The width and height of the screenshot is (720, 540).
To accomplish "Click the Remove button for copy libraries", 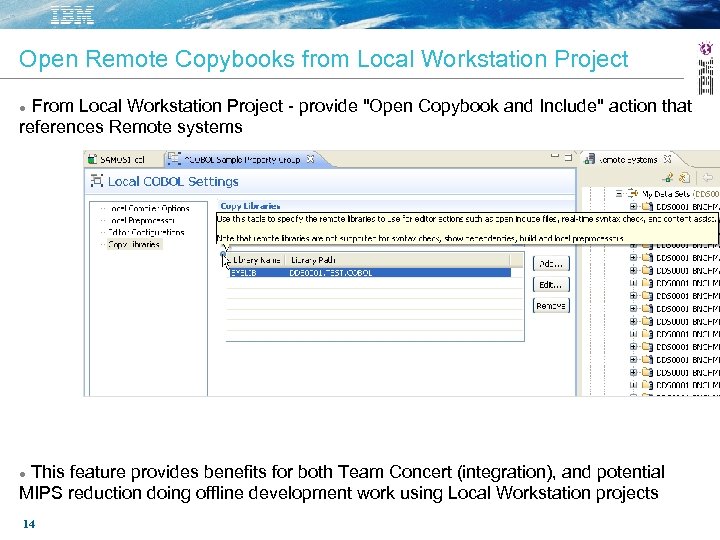I will (551, 305).
